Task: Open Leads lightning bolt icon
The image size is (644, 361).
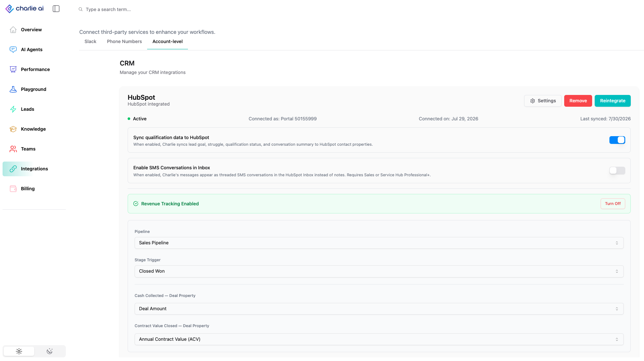Action: click(x=13, y=109)
